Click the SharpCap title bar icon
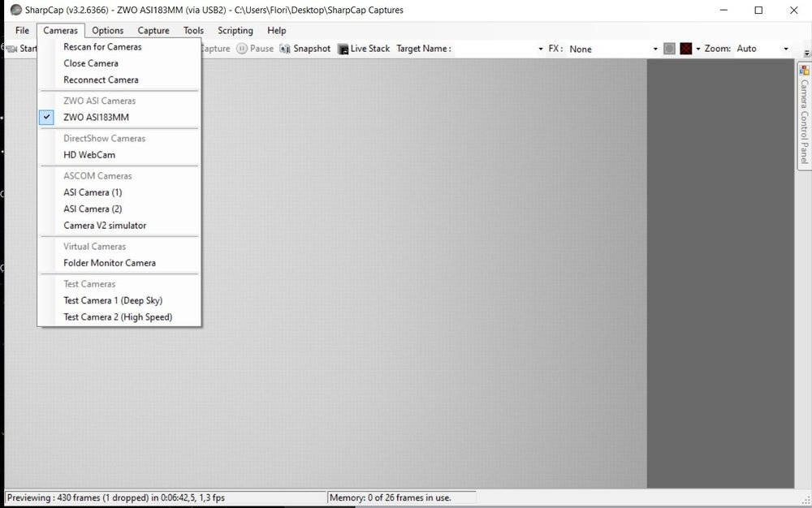This screenshot has height=508, width=812. click(16, 10)
